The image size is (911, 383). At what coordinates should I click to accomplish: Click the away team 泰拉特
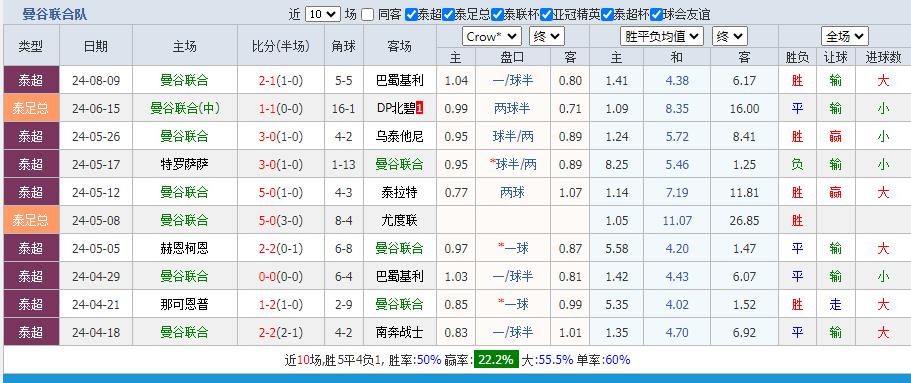400,192
